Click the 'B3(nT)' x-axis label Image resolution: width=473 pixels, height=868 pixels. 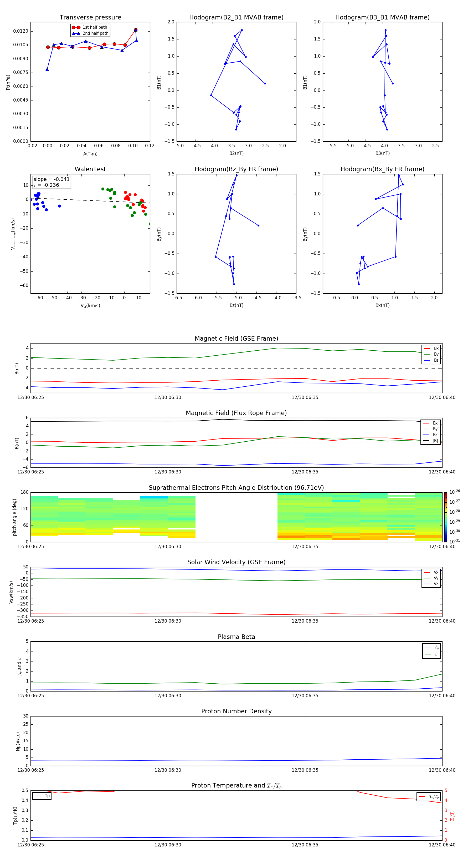click(382, 153)
